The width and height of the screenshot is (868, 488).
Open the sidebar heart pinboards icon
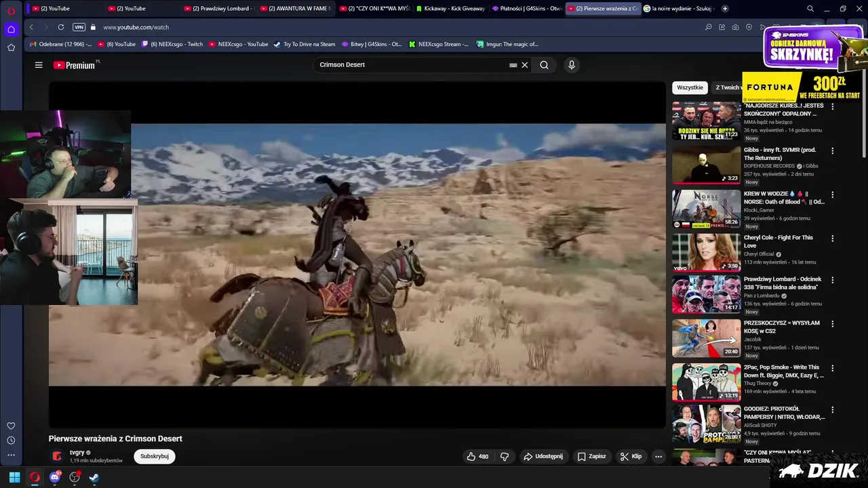tap(11, 426)
